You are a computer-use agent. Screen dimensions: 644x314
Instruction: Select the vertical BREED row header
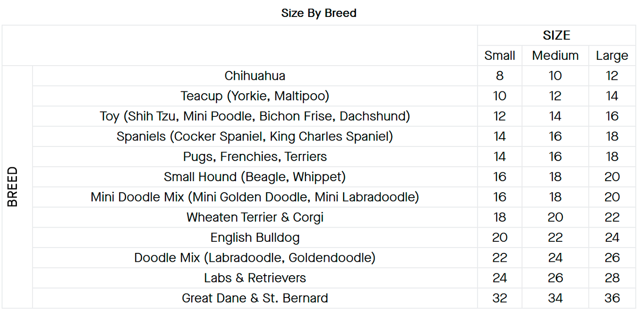point(13,187)
